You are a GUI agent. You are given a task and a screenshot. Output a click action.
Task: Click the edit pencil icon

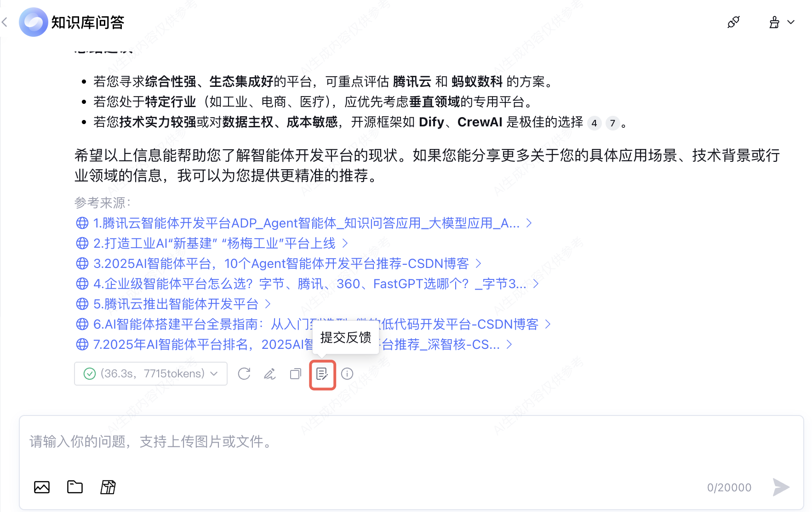click(x=270, y=374)
